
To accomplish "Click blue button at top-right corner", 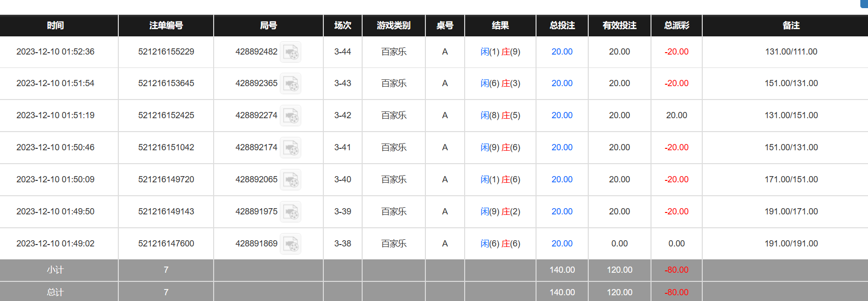I will tap(864, 4).
